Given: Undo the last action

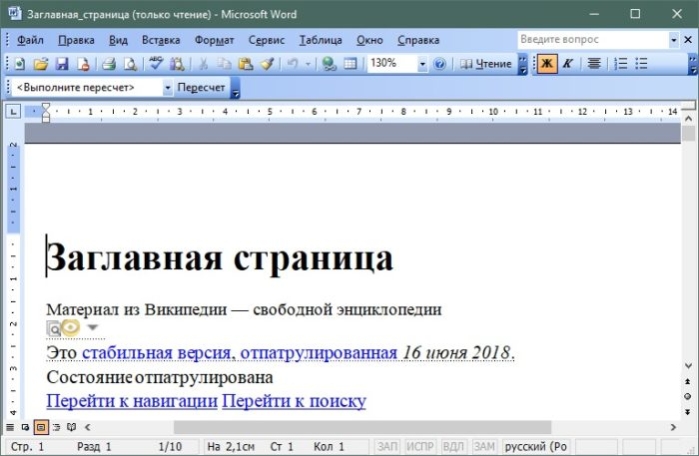Looking at the screenshot, I should point(292,64).
